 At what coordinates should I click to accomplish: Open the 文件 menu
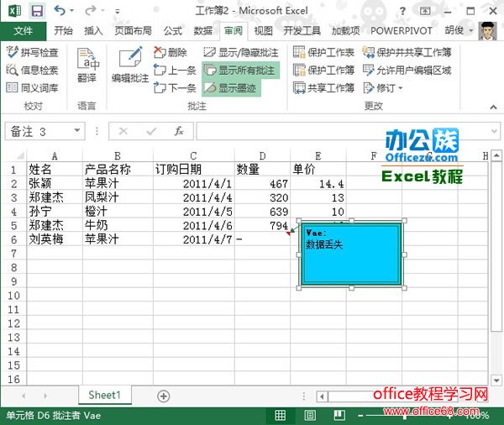coord(24,31)
